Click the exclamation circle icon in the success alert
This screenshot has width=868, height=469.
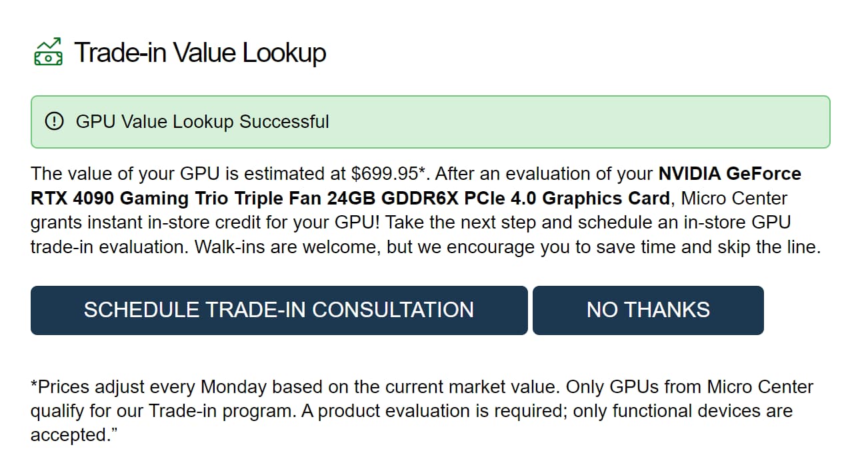[x=53, y=121]
